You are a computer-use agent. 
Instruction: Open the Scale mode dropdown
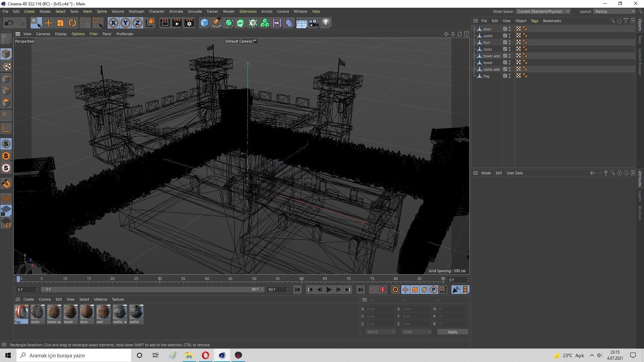point(416,332)
